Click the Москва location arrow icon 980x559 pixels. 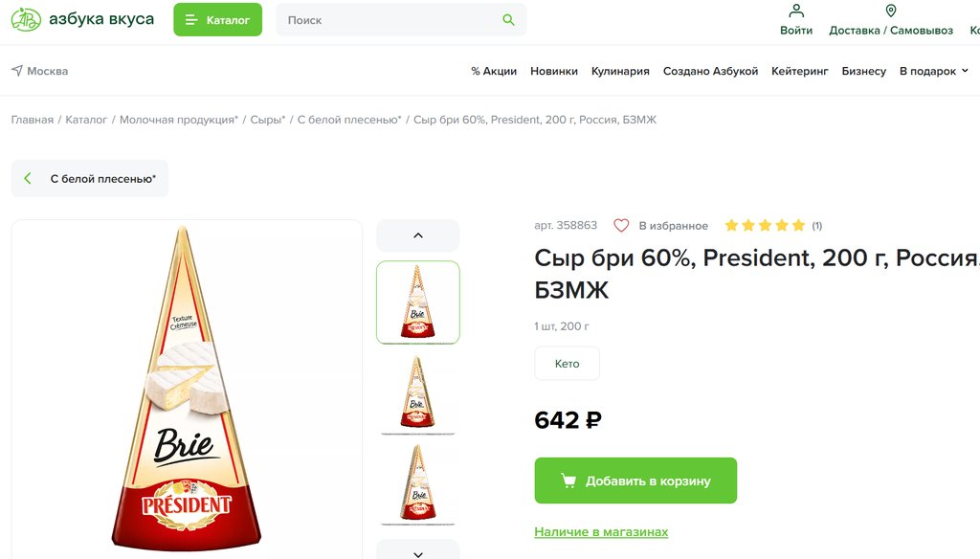17,71
